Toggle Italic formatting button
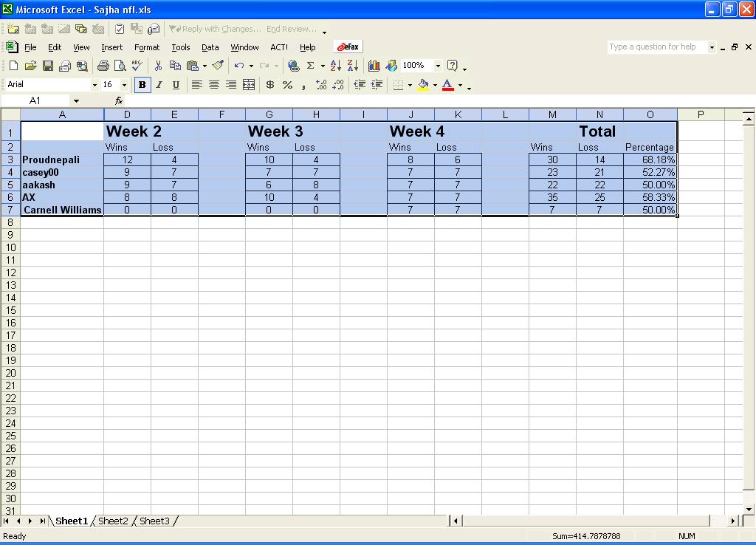Image resolution: width=756 pixels, height=545 pixels. coord(159,85)
